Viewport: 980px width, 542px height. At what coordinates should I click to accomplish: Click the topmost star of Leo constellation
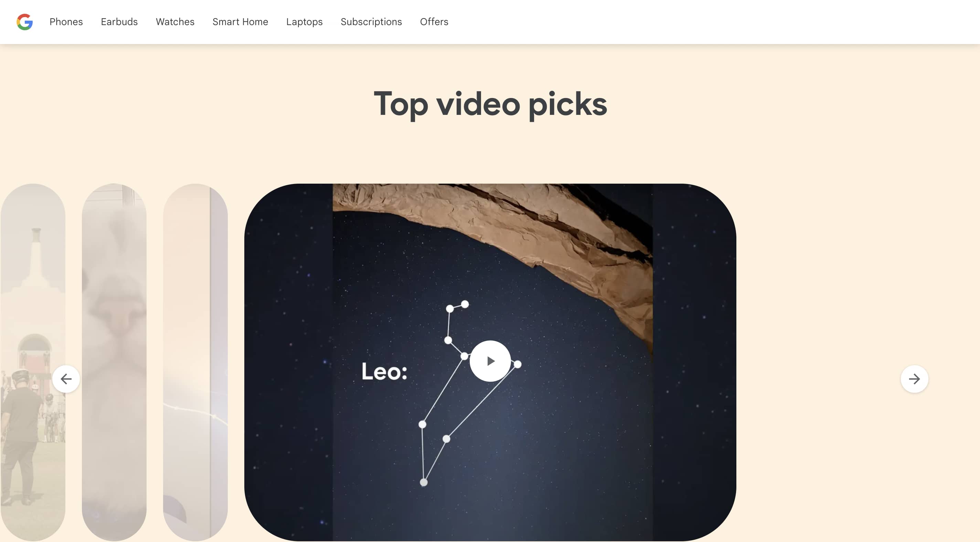coord(465,304)
